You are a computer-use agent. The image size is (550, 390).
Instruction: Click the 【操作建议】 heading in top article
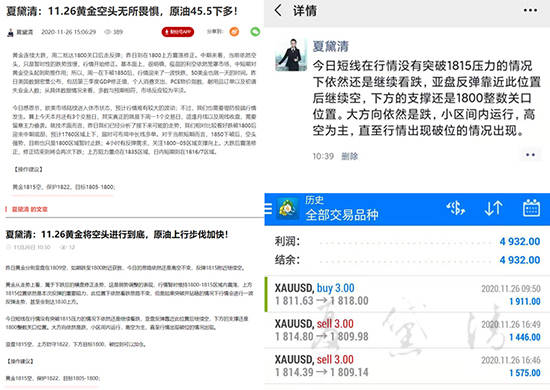pyautogui.click(x=28, y=169)
